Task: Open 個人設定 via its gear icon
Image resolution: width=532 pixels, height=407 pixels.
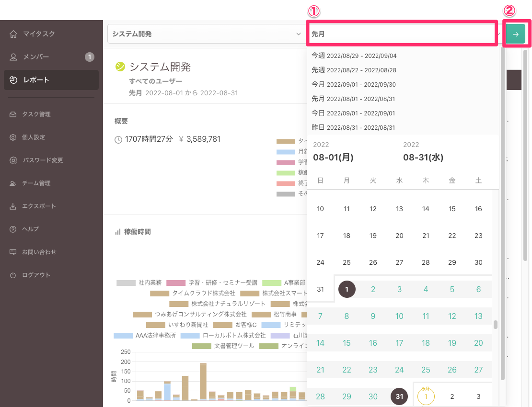Action: pos(13,137)
